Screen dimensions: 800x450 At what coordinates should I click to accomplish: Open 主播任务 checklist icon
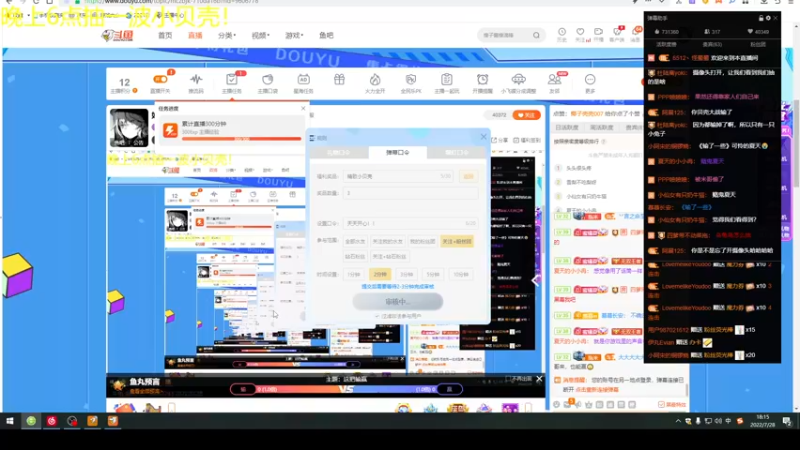coord(232,80)
